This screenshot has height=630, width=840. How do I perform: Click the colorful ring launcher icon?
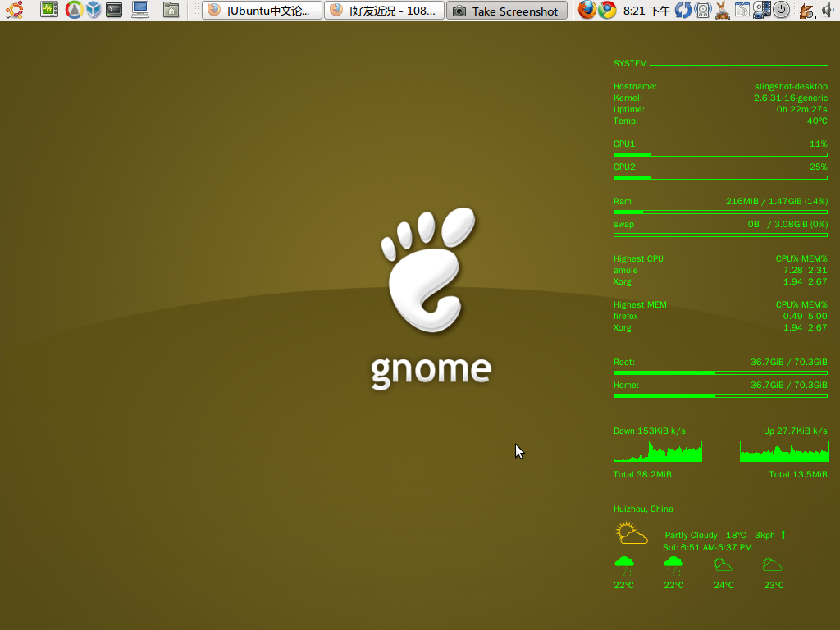click(x=74, y=10)
